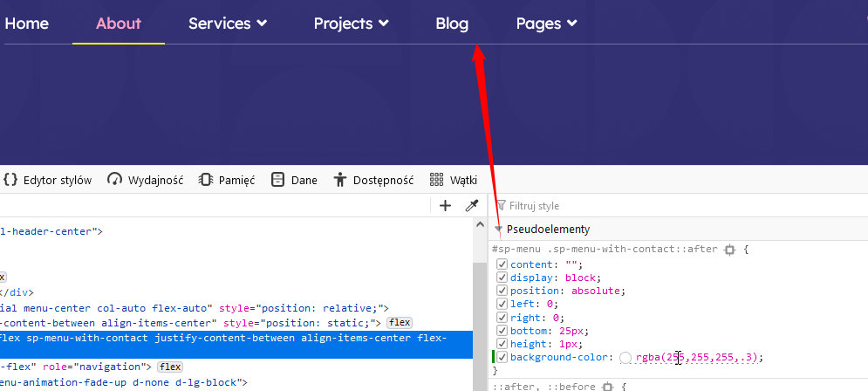Viewport: 868px width, 391px height.
Task: Click the selector highlighter icon beside ::after rule
Action: (729, 250)
